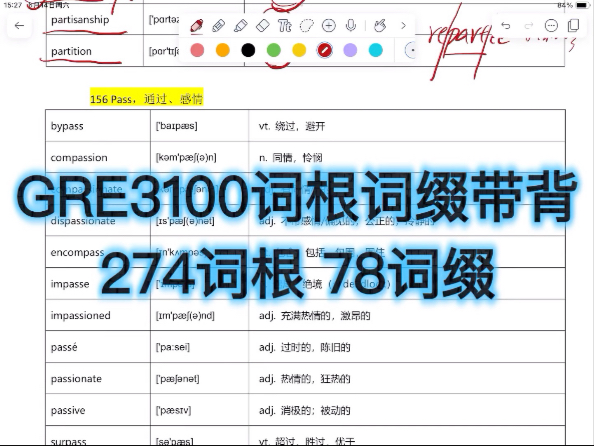Tap the word 'impasse' in the table
Screen dimensions: 594x446
tap(70, 284)
